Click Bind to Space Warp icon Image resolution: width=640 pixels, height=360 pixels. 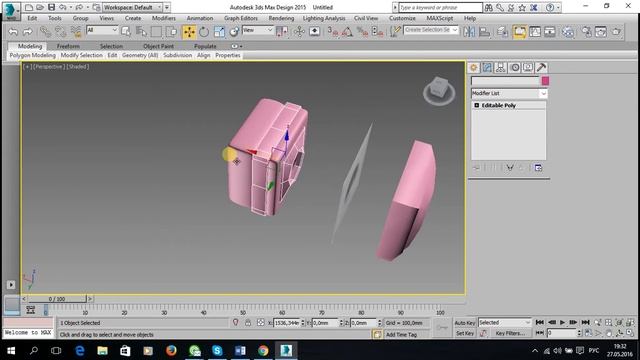pyautogui.click(x=76, y=32)
